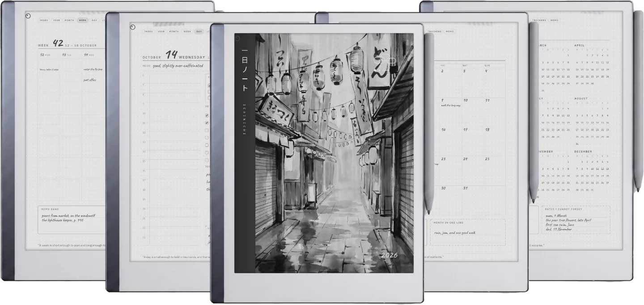
Task: Select the MONTH tab on the weekly page
Action: point(69,20)
